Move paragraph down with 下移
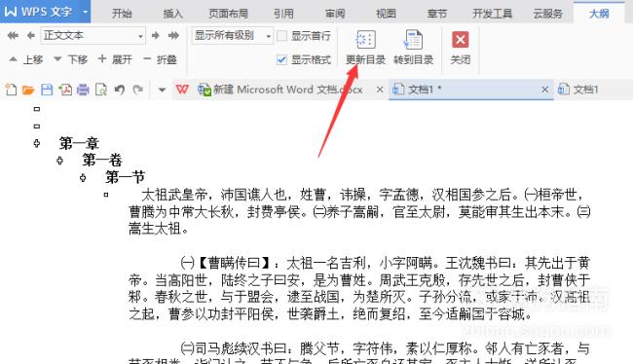This screenshot has height=364, width=633. click(x=71, y=59)
